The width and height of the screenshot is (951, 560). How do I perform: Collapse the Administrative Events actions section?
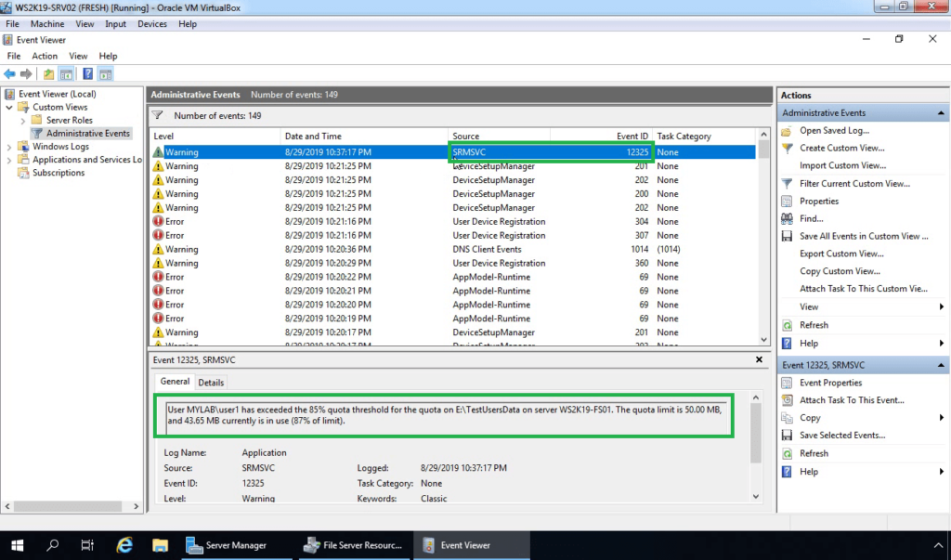pos(941,113)
